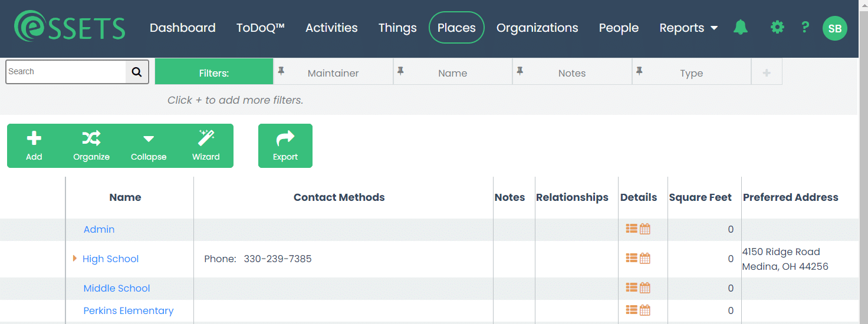The image size is (868, 324).
Task: Go to the Dashboard menu item
Action: tap(182, 28)
